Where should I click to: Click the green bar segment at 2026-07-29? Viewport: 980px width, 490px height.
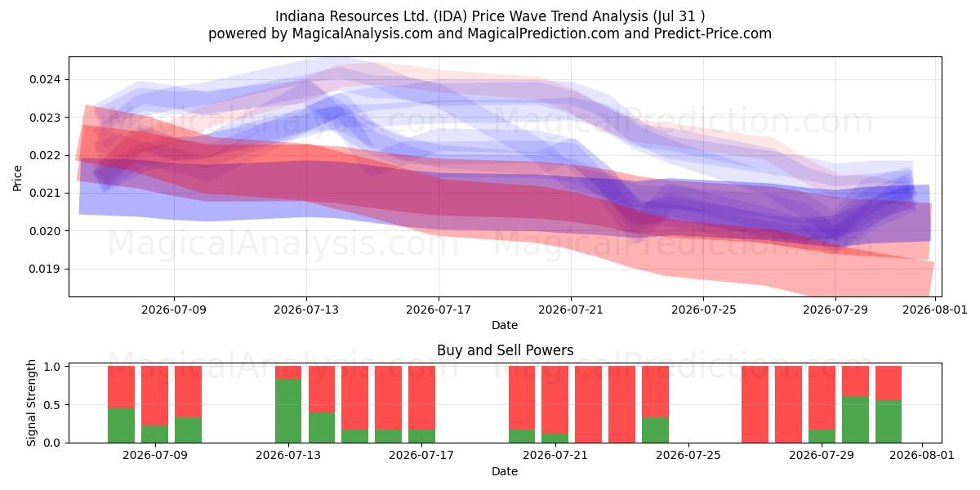pos(822,436)
